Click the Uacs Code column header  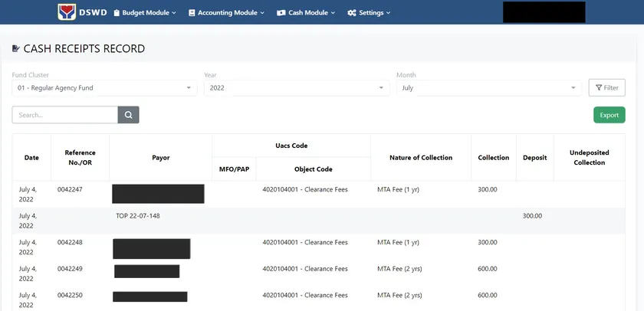291,146
